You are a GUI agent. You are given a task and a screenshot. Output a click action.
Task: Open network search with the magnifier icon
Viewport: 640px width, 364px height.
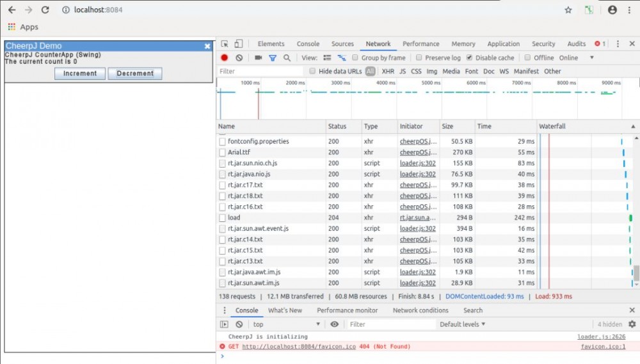click(x=287, y=58)
